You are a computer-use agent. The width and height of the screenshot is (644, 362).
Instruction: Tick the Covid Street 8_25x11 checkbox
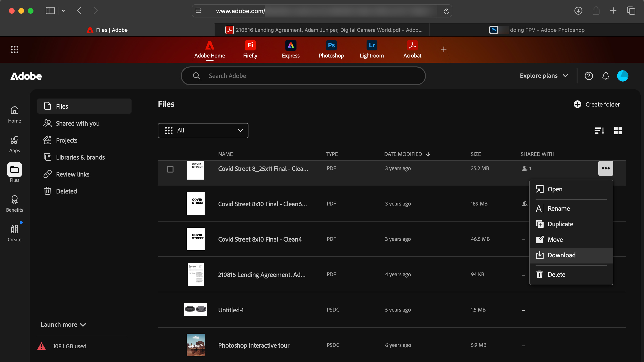(x=170, y=169)
